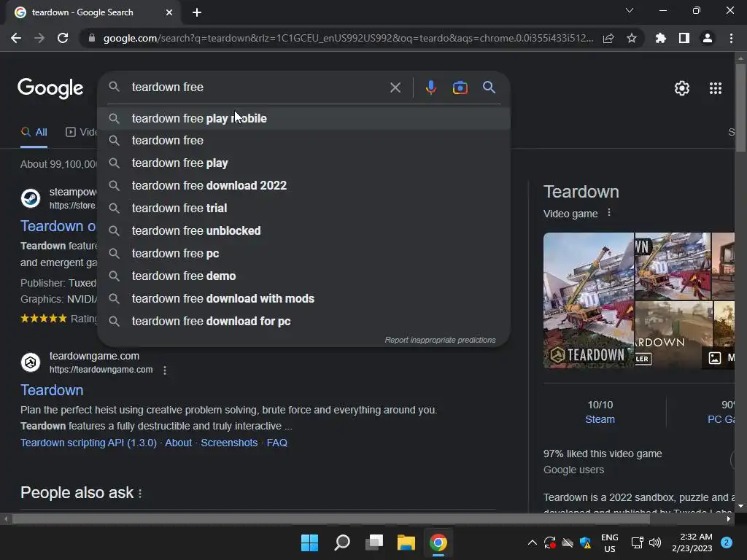The image size is (747, 560).
Task: Select suggestion teardown free demo
Action: coord(304,276)
